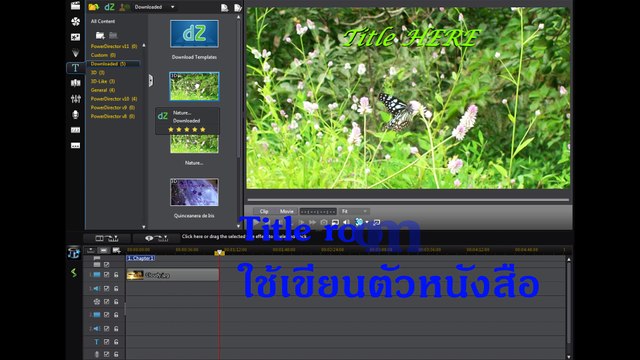
Task: Click template library scroll down arrow
Action: [238, 226]
